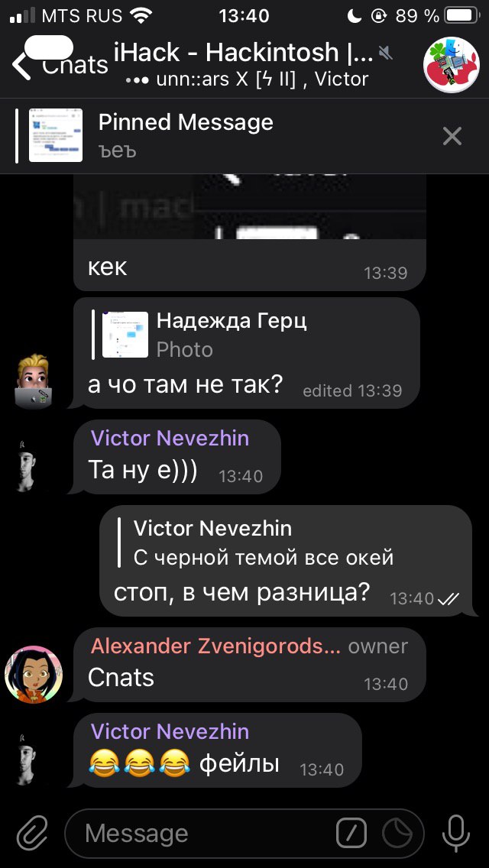Screen dimensions: 489x868
Task: Tap Victor Nevezhin name above "Та ну е)))"
Action: pos(170,439)
